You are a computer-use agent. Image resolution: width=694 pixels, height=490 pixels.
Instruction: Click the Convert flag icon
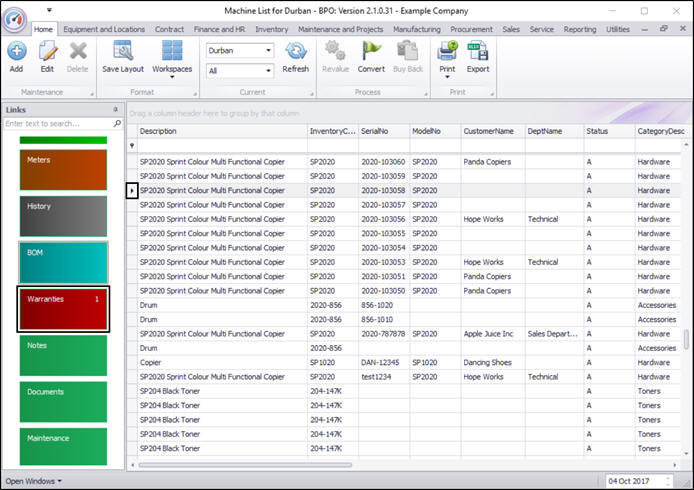point(371,51)
